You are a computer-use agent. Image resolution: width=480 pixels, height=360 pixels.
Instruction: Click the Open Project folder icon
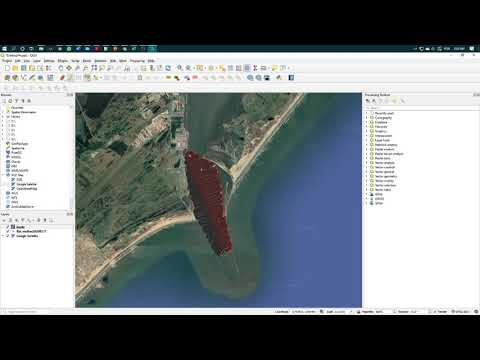(x=15, y=68)
